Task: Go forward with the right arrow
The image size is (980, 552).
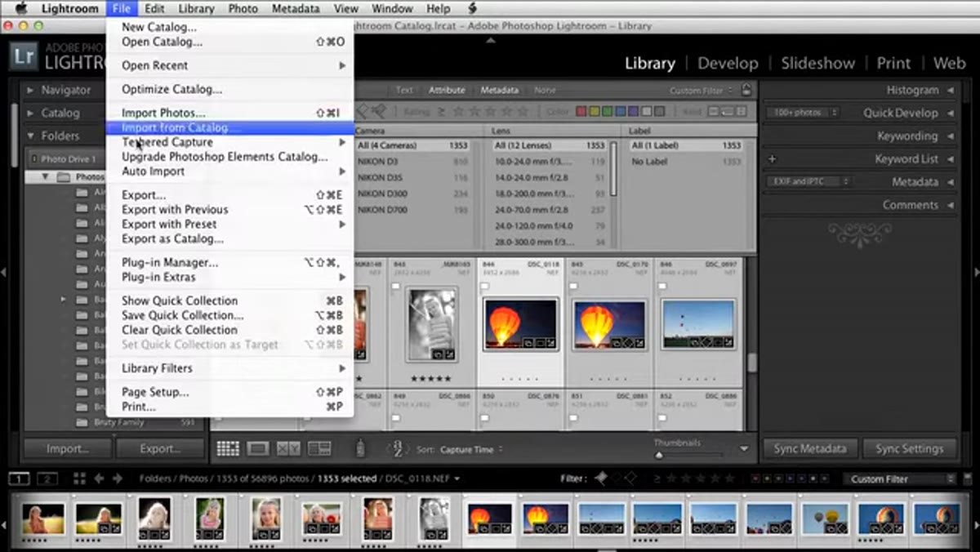Action: point(117,479)
